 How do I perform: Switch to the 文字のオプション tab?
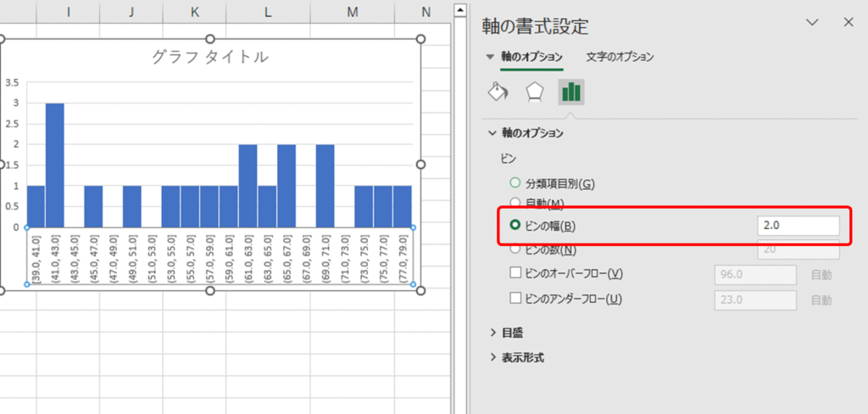pos(620,57)
